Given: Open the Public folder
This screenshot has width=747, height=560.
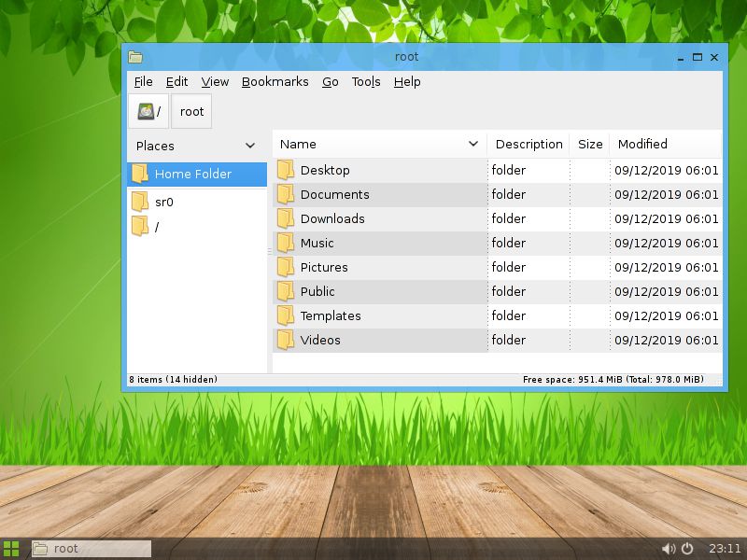Looking at the screenshot, I should [x=318, y=291].
